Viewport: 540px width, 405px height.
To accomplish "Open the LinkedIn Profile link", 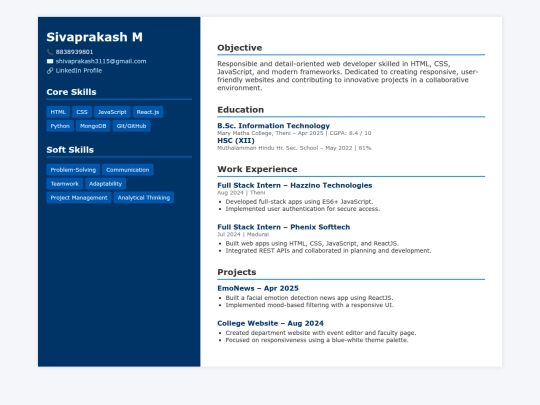I will click(x=79, y=71).
